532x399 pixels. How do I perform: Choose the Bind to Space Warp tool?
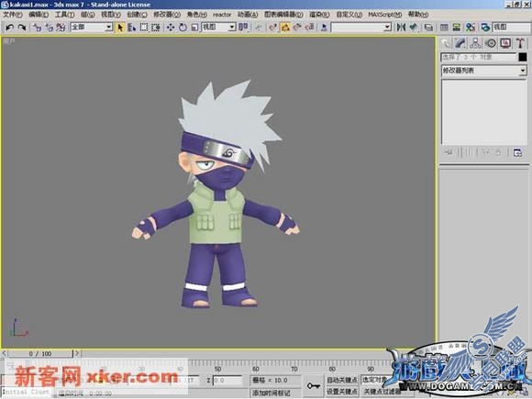click(x=61, y=28)
